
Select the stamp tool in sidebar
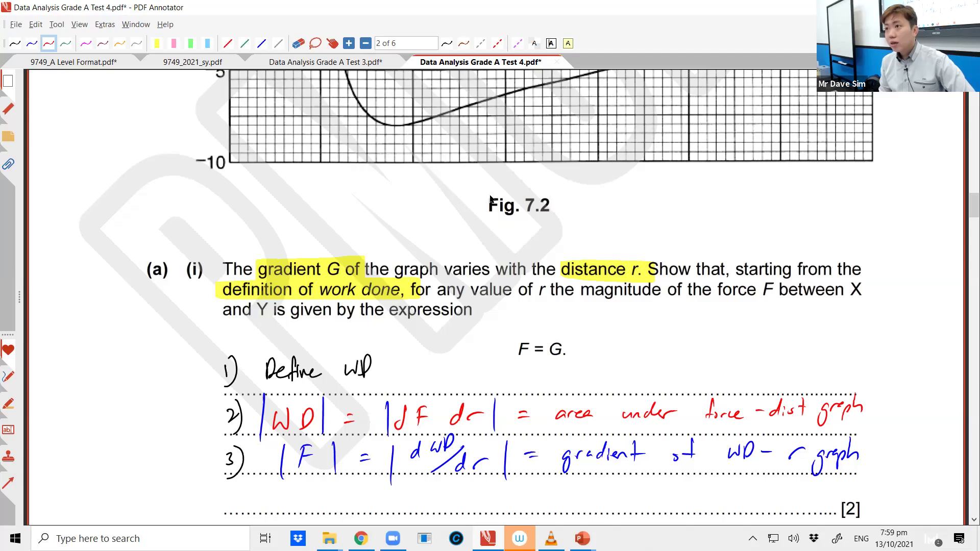[8, 457]
